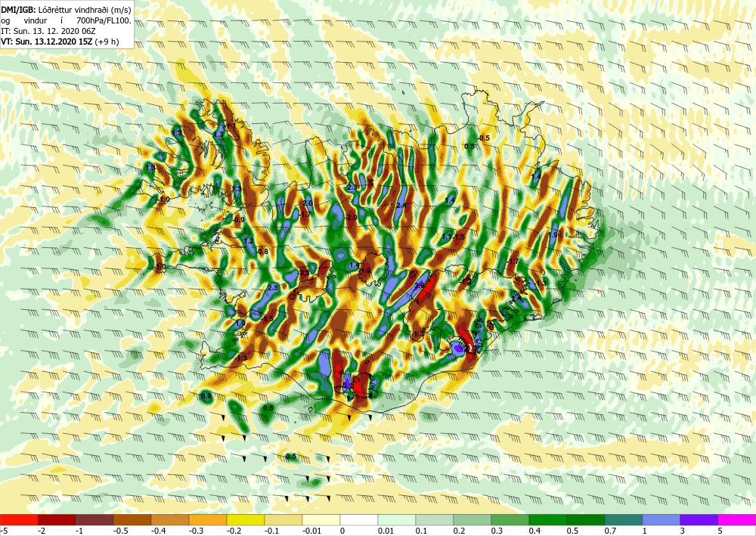Select the '3' legend scale label

(683, 531)
